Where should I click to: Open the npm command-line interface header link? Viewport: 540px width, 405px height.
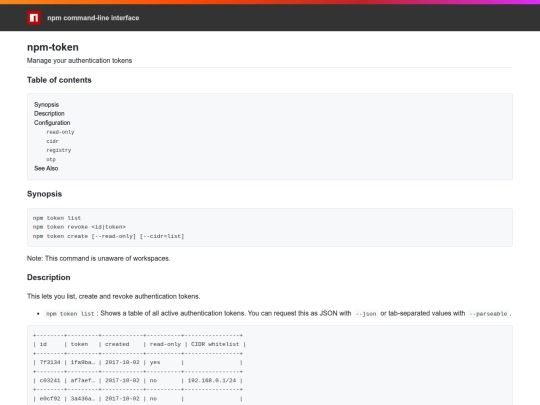(x=93, y=18)
